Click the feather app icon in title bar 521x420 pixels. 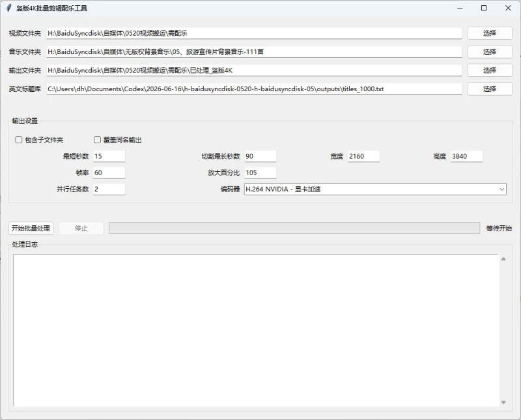click(x=9, y=8)
